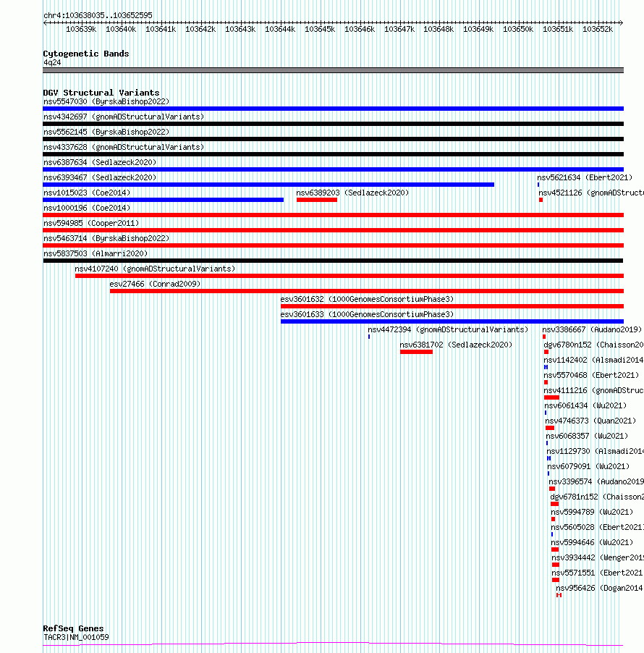The image size is (644, 653).
Task: Open variant nsv1129730 label
Action: (596, 451)
